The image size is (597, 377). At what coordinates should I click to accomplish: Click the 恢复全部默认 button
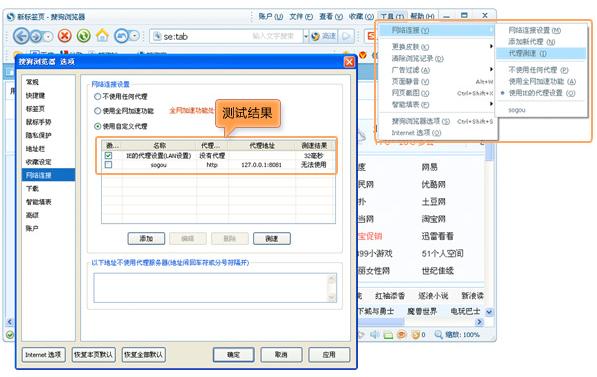tap(144, 355)
